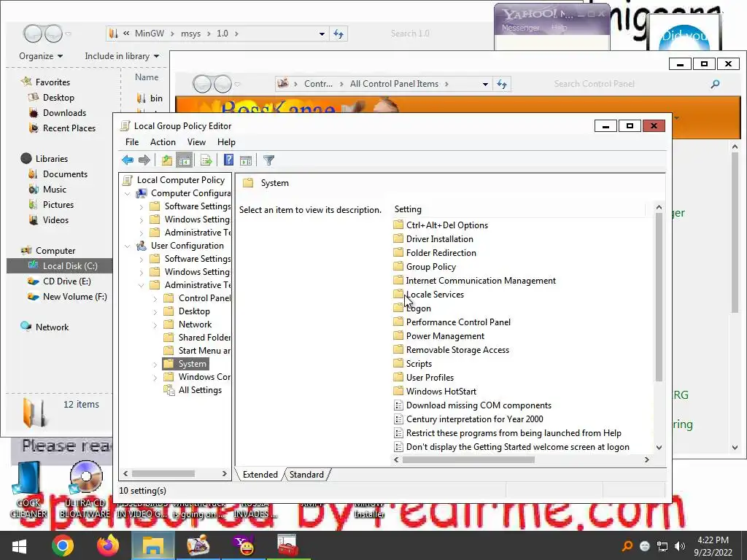
Task: Open the Performance Control Panel folder
Action: (x=458, y=322)
